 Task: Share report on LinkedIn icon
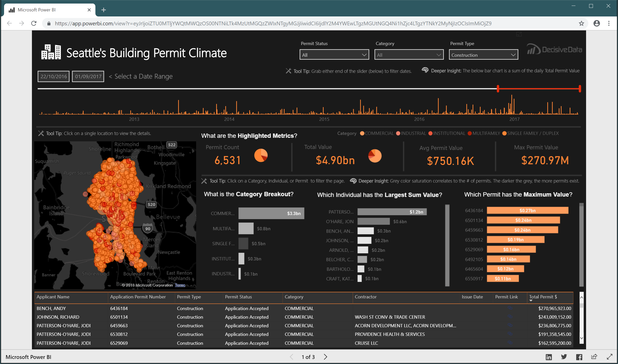[x=549, y=357]
